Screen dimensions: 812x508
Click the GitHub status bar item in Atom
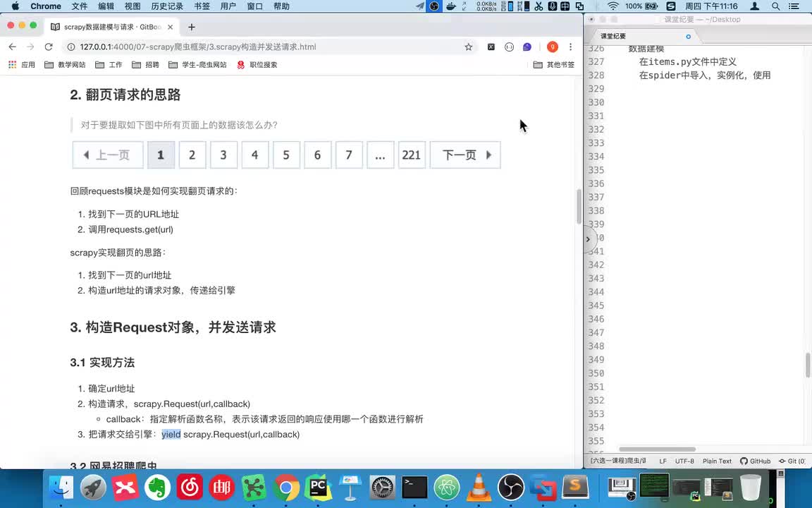[755, 461]
